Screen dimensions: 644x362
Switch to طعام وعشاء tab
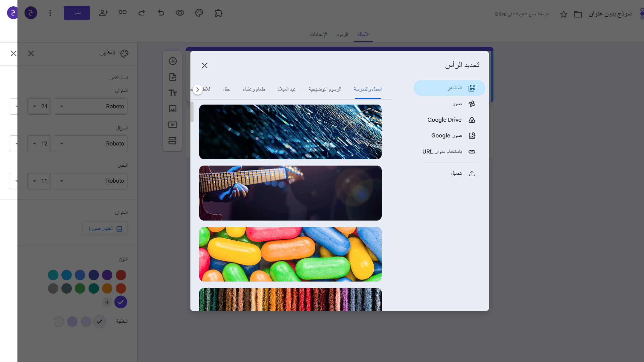pos(254,89)
